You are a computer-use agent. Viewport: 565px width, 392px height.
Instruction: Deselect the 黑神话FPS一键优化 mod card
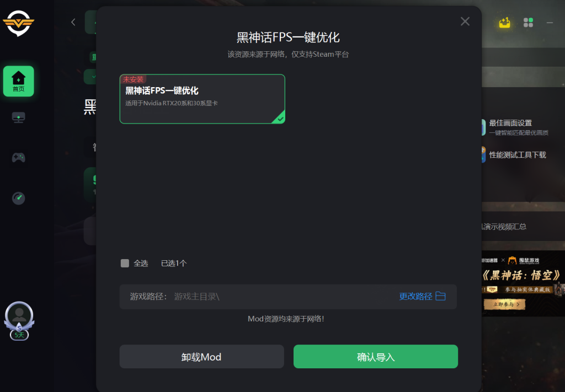202,99
